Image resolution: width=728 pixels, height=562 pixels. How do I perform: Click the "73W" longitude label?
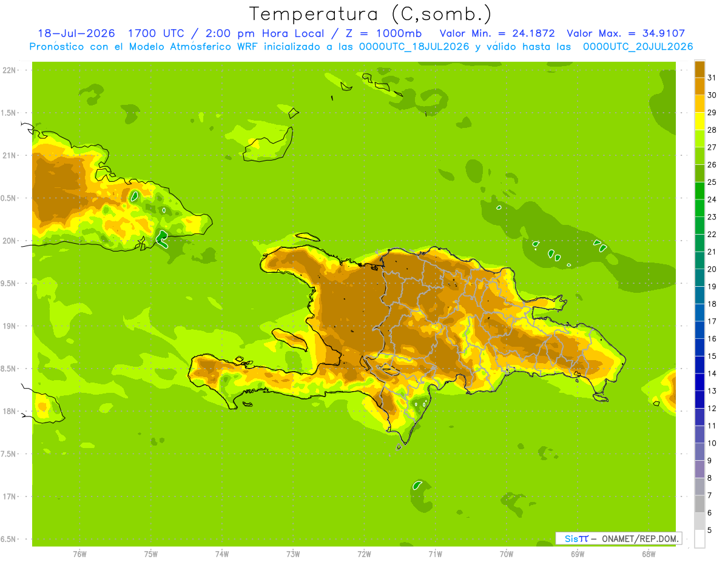point(293,554)
